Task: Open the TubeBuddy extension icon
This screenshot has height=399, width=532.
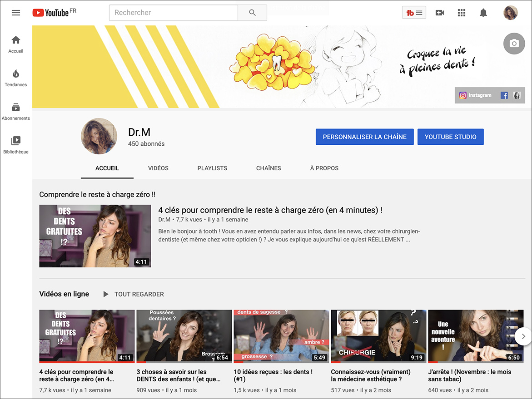Action: [x=413, y=12]
